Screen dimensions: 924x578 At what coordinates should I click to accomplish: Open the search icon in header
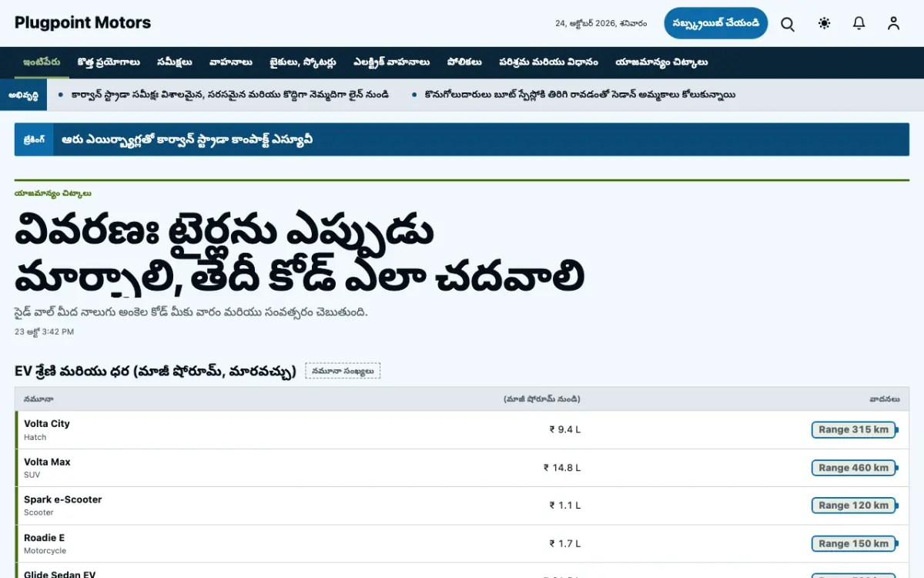click(x=788, y=24)
